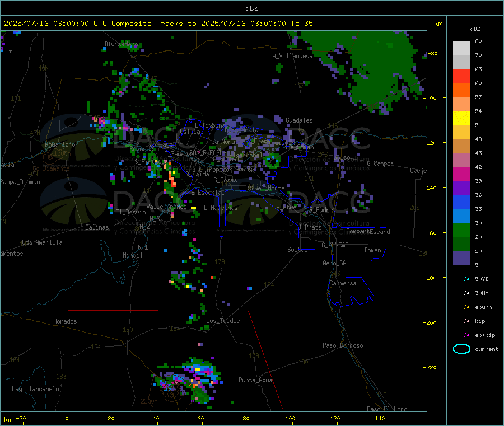Click the 'Pampa_Diamante' map label

coord(23,182)
